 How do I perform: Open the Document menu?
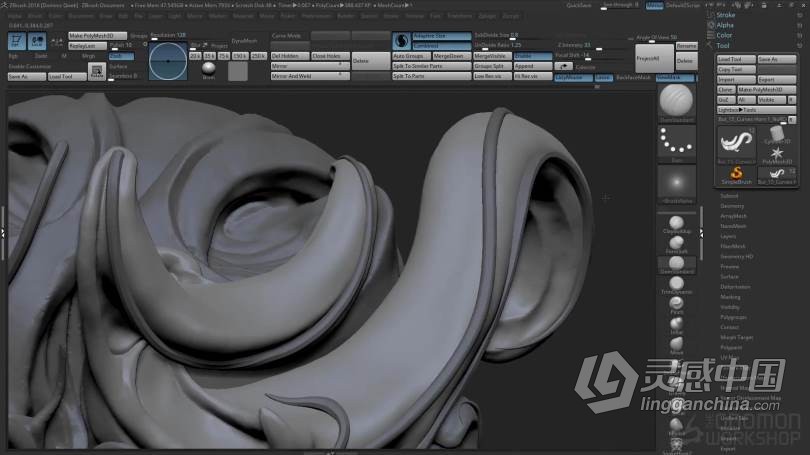pos(81,16)
